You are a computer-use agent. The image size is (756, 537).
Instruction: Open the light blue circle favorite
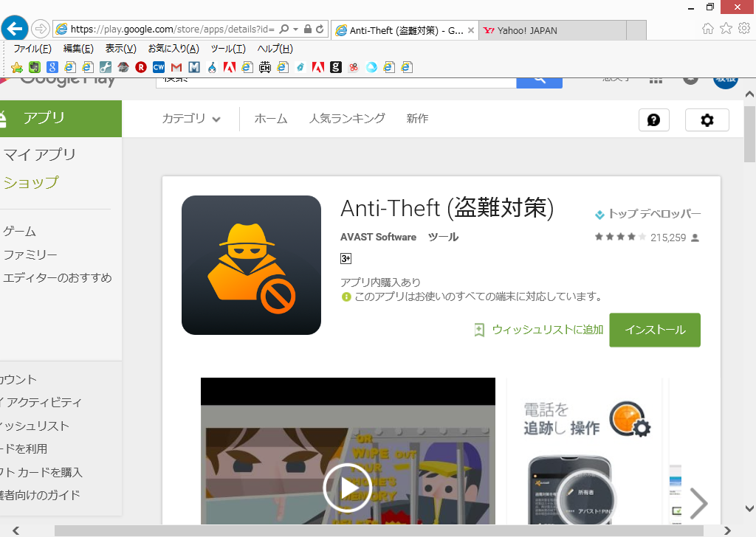tap(371, 67)
